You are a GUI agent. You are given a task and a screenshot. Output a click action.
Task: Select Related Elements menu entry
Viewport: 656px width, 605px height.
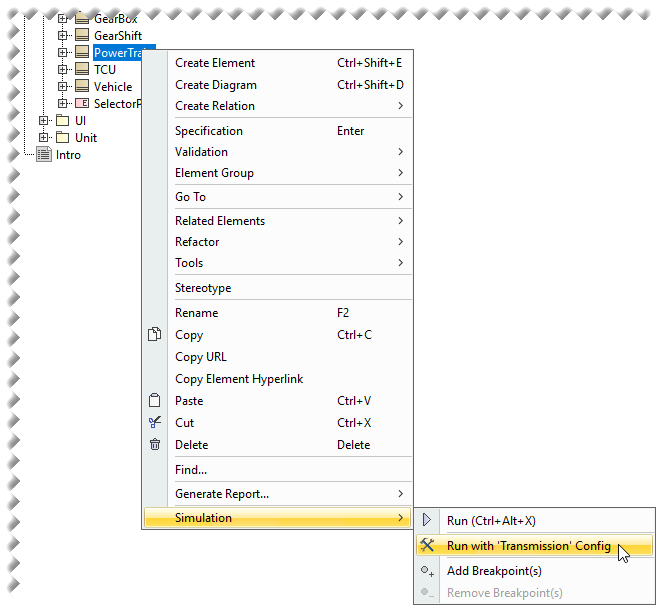[277, 220]
